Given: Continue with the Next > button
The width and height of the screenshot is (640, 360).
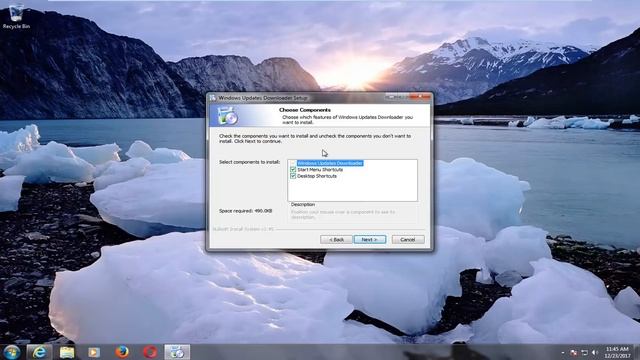Looking at the screenshot, I should click(x=369, y=240).
